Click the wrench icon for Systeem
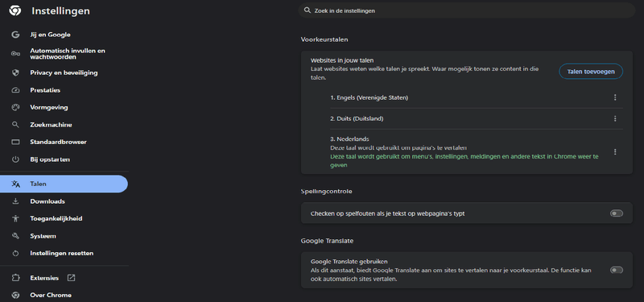The image size is (644, 302). [x=15, y=236]
